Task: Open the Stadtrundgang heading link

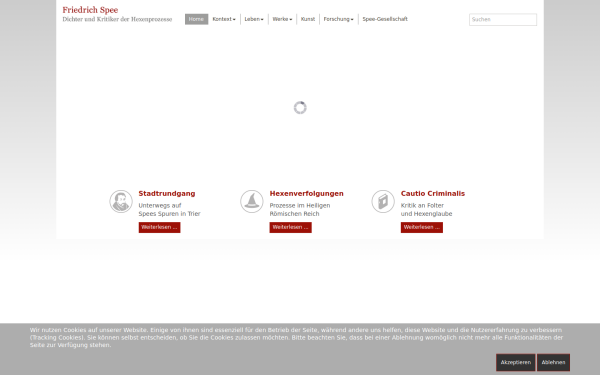Action: pyautogui.click(x=167, y=194)
